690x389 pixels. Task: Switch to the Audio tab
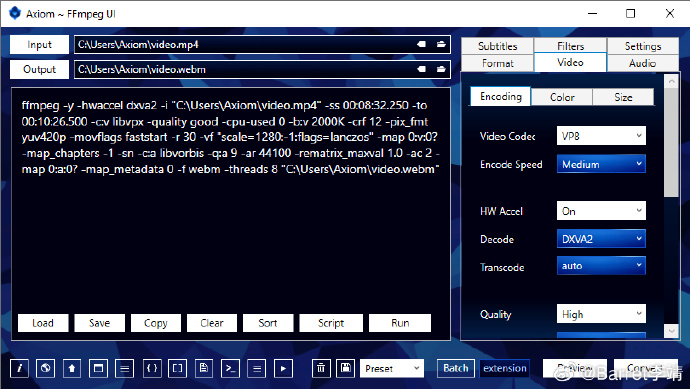(x=642, y=63)
